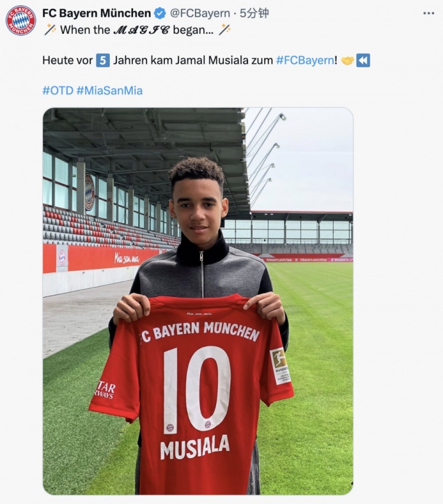Click the 5分钟 post timestamp

coord(254,14)
